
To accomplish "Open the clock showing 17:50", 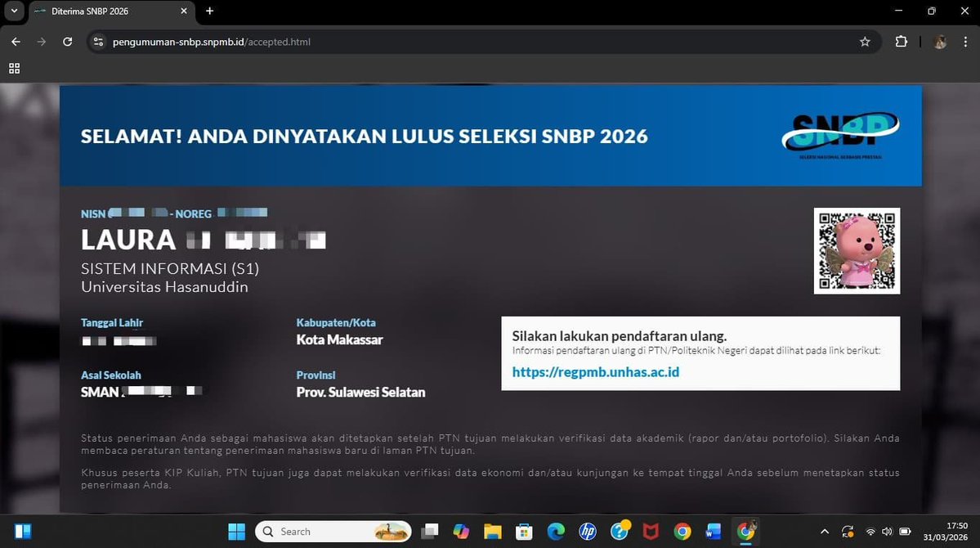I will (945, 532).
